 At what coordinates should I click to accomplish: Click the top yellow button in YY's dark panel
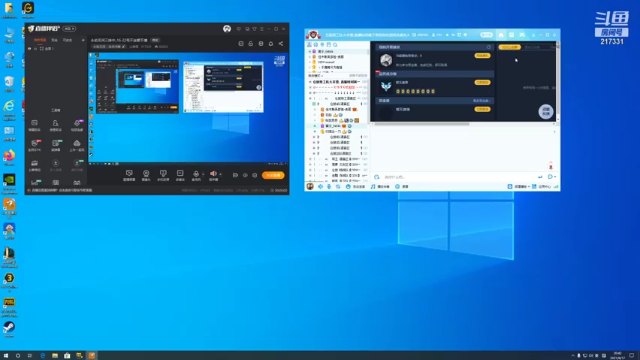point(482,56)
